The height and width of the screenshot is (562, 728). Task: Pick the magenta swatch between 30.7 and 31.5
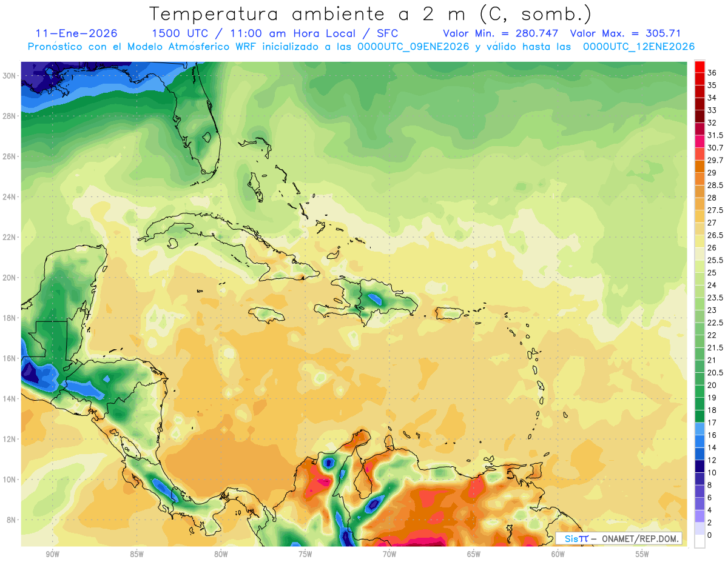pyautogui.click(x=699, y=142)
